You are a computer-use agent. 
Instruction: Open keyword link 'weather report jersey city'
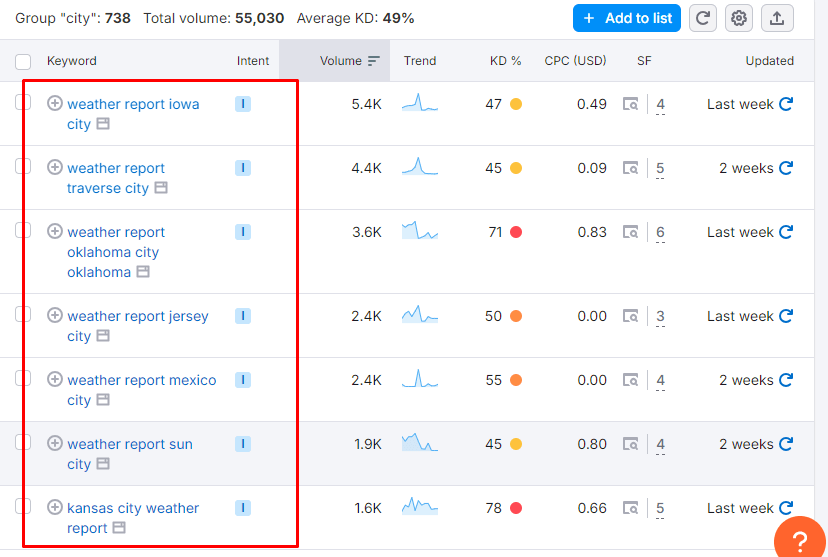click(138, 326)
